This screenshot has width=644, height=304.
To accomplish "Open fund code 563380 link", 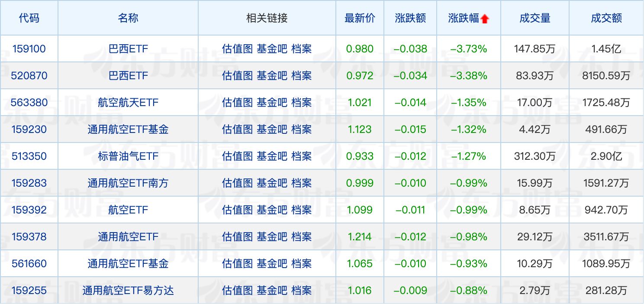I will (29, 103).
